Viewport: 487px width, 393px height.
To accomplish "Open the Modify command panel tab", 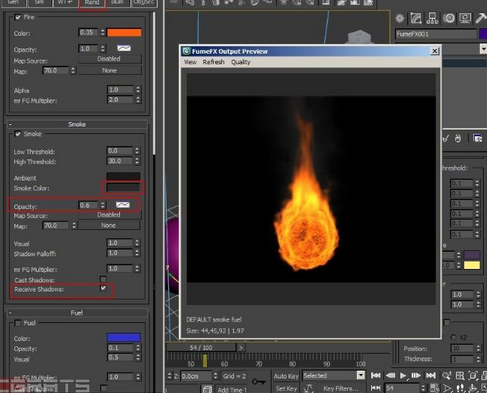I will 416,18.
